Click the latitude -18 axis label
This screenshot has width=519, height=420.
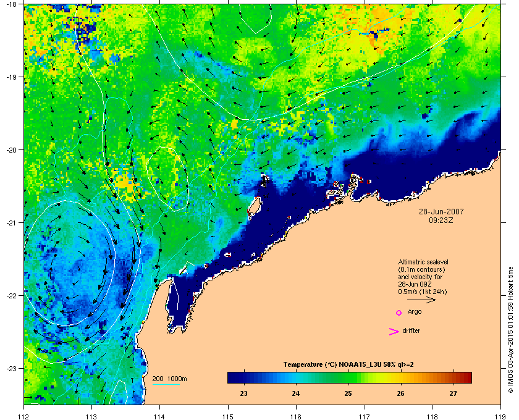click(x=11, y=4)
